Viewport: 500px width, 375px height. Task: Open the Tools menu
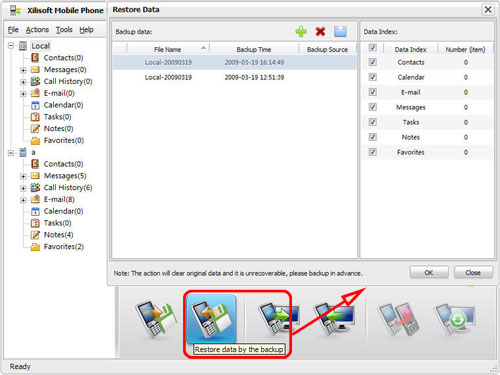64,30
